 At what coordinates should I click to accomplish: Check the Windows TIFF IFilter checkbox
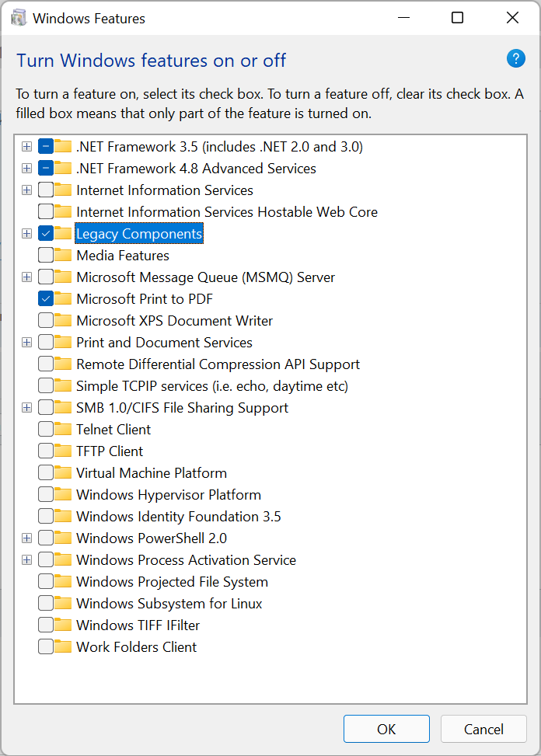tap(46, 625)
